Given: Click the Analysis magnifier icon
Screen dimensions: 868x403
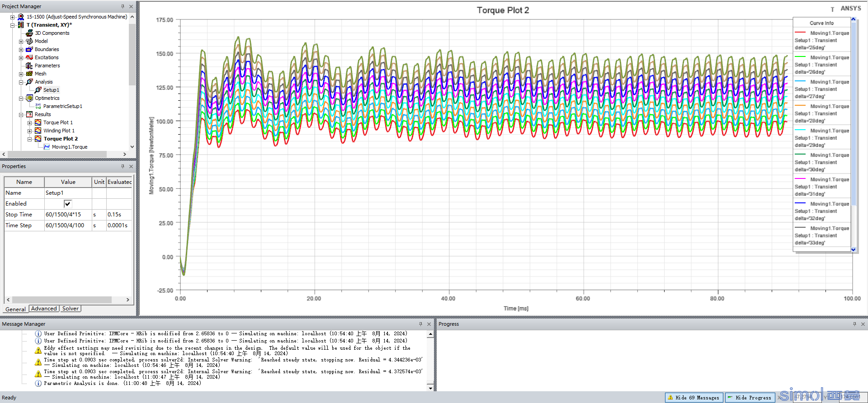Looking at the screenshot, I should click(29, 82).
